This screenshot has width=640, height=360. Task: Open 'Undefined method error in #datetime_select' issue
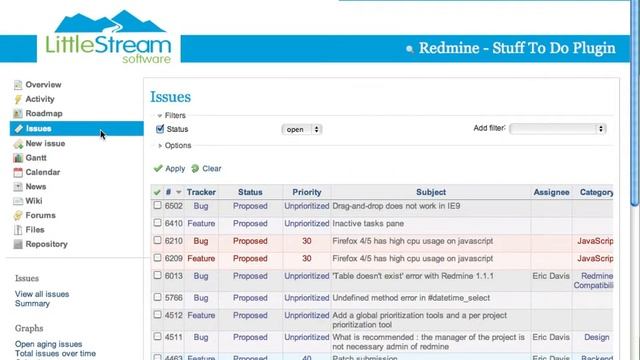[x=411, y=298]
